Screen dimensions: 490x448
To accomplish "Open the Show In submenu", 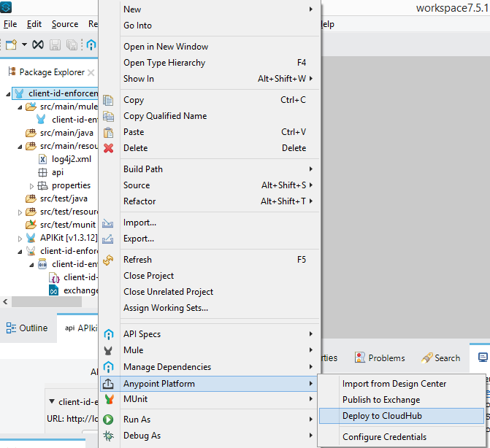I will [x=210, y=79].
